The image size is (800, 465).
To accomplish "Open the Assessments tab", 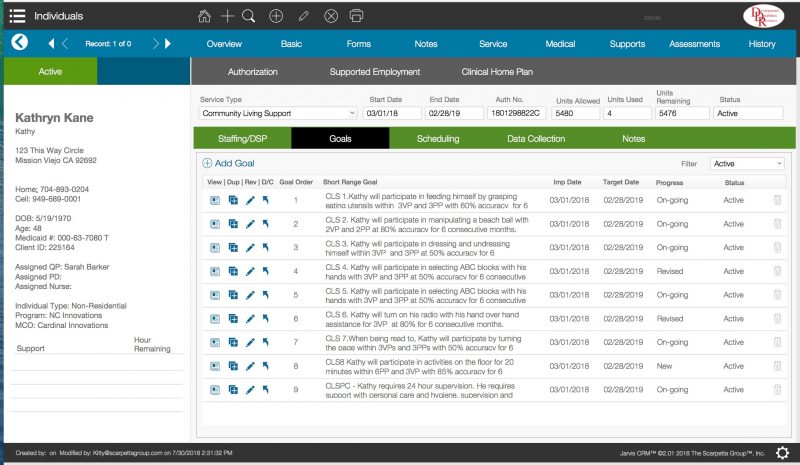I will point(694,44).
